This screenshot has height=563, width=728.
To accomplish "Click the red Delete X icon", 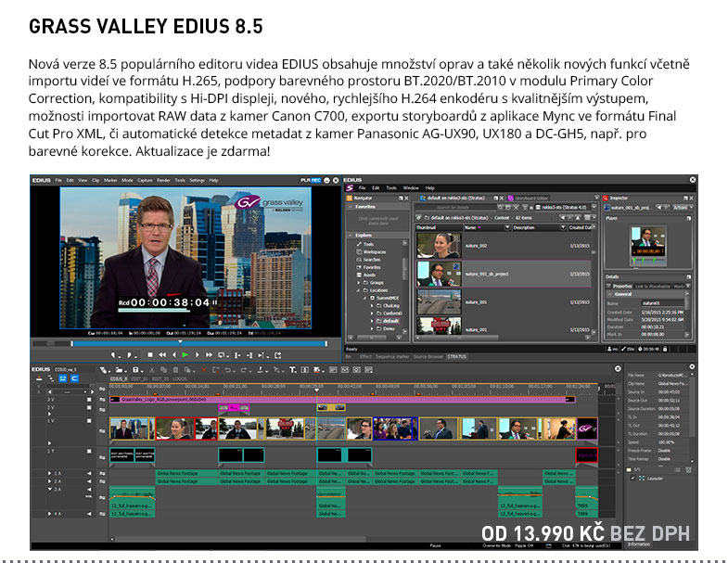I will point(203,370).
